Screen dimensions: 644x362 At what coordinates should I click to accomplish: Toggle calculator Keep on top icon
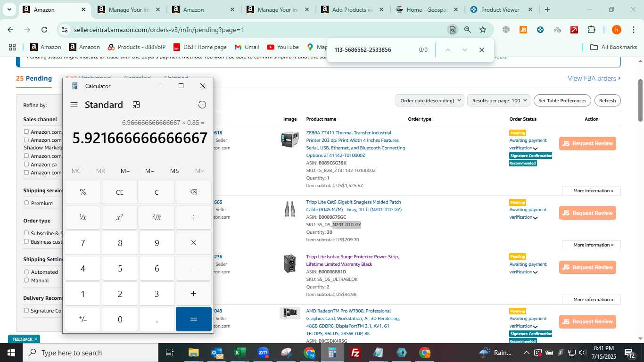coord(136,105)
